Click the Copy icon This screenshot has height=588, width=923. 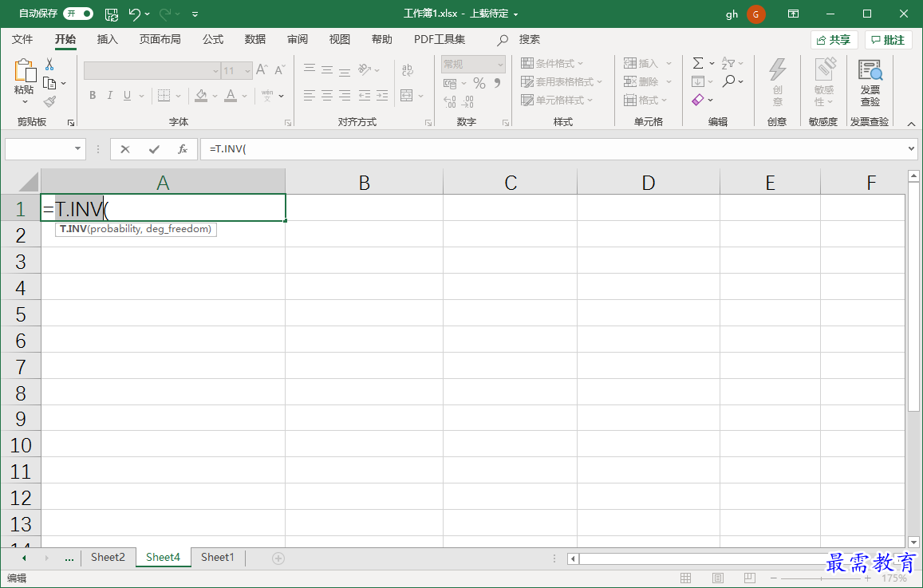pos(50,83)
